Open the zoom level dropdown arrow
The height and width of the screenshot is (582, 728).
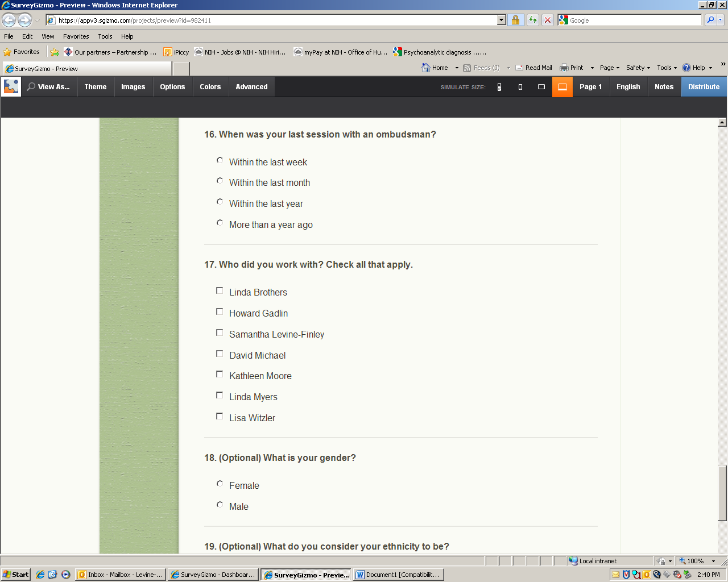[x=713, y=561]
